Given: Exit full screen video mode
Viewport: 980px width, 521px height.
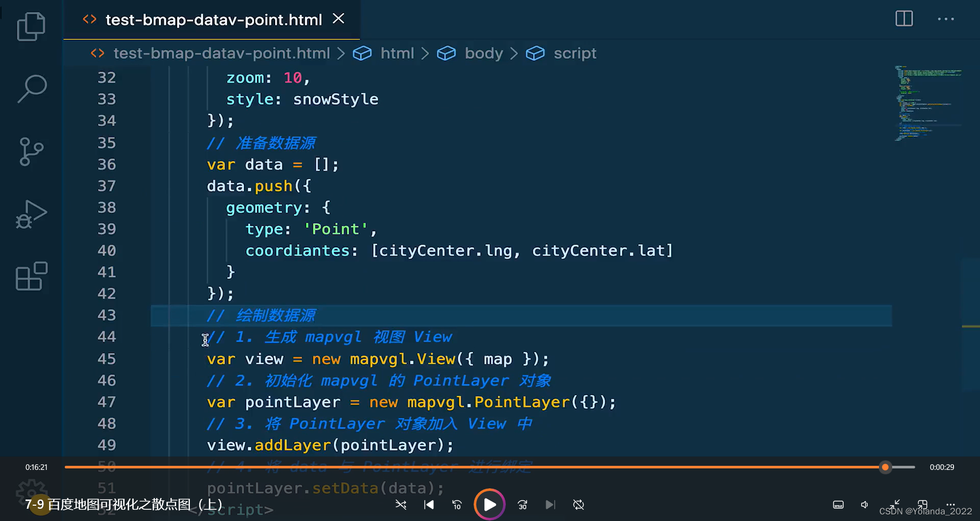Looking at the screenshot, I should (894, 504).
